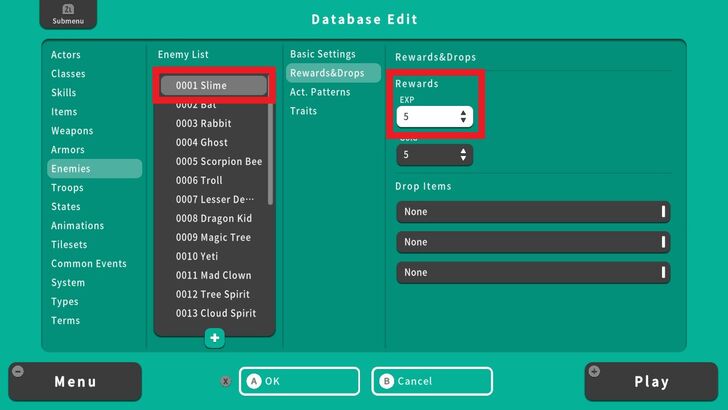This screenshot has height=410, width=728.
Task: Switch to the Basic Settings tab
Action: (x=323, y=54)
